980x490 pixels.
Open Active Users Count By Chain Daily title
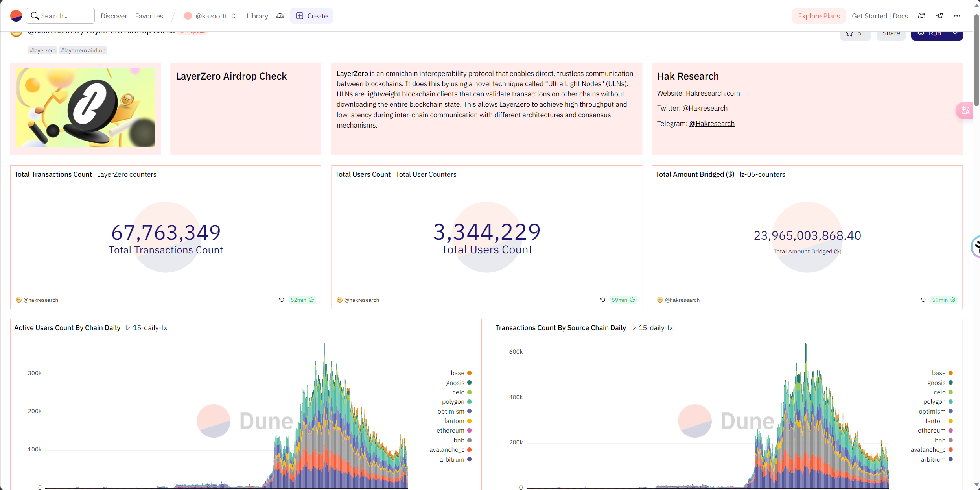point(67,328)
